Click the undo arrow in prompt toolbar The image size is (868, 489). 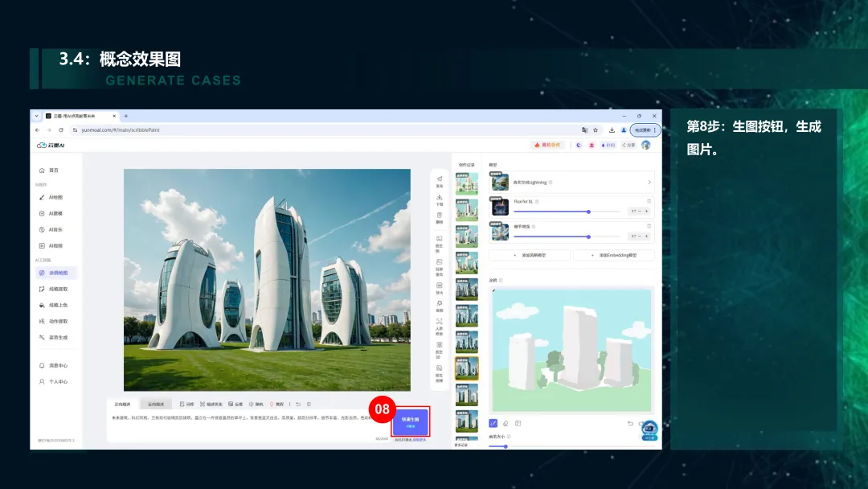[x=298, y=405]
